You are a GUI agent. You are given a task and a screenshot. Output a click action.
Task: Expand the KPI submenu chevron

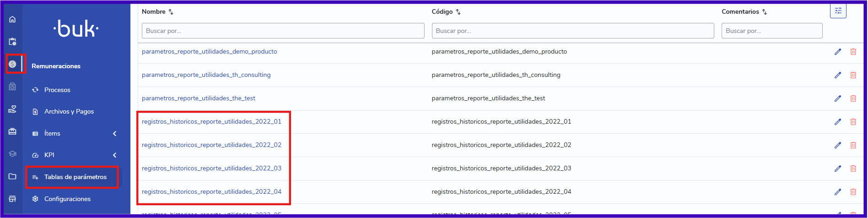114,155
